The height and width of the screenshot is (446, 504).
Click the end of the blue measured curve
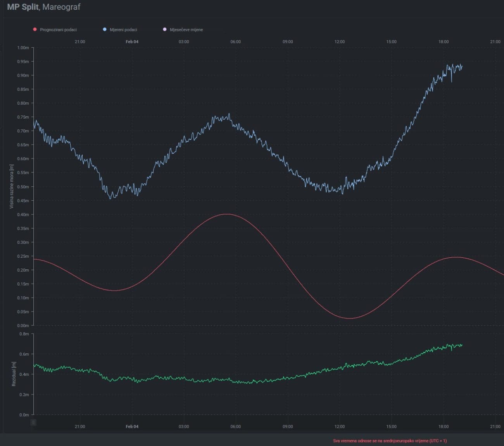[462, 67]
